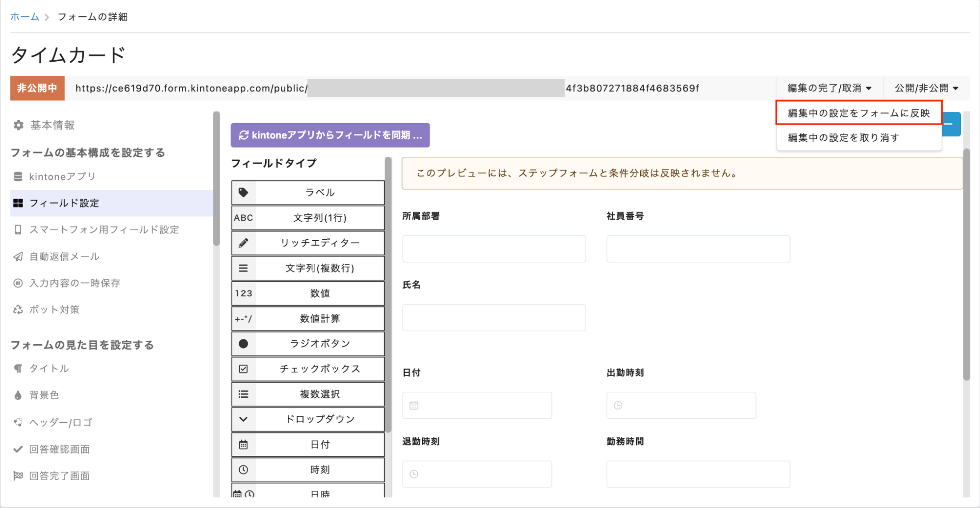Screen dimensions: 980x508
Task: Click the time field clock icon
Action: coord(243,470)
